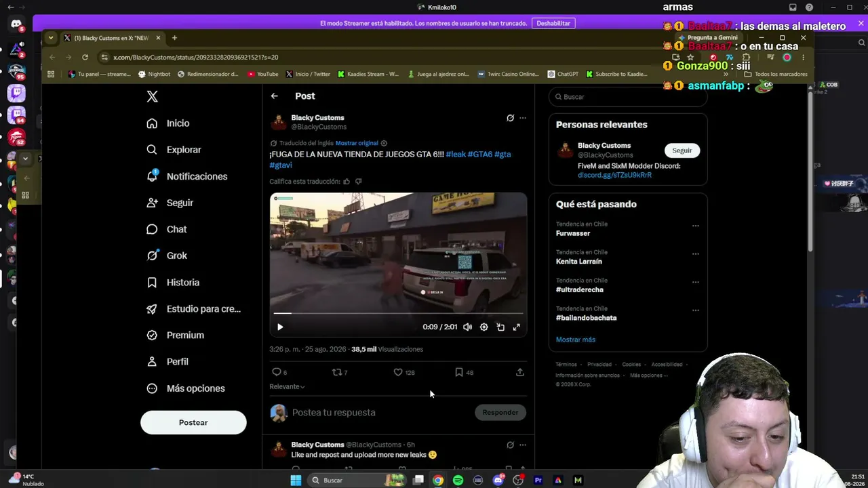Open the Chrome apps grid icon

(51, 74)
